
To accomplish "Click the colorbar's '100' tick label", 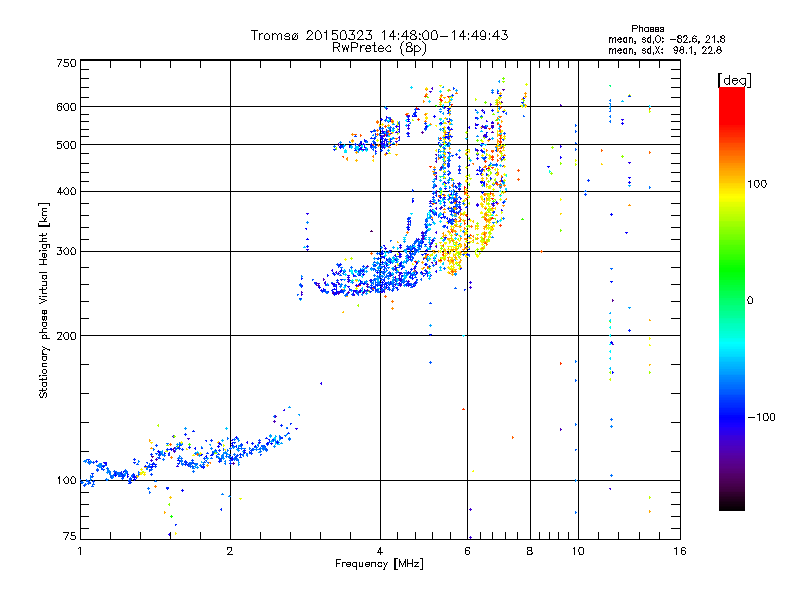I will point(757,184).
